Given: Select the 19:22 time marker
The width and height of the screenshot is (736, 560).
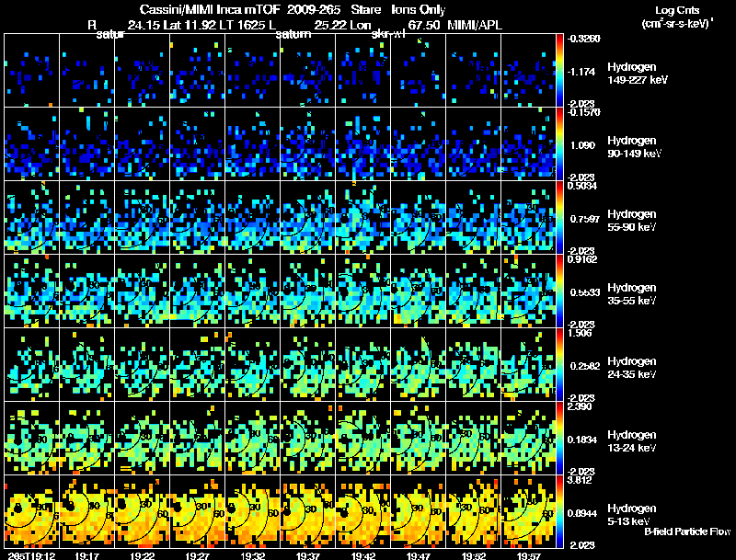Looking at the screenshot, I should 142,555.
